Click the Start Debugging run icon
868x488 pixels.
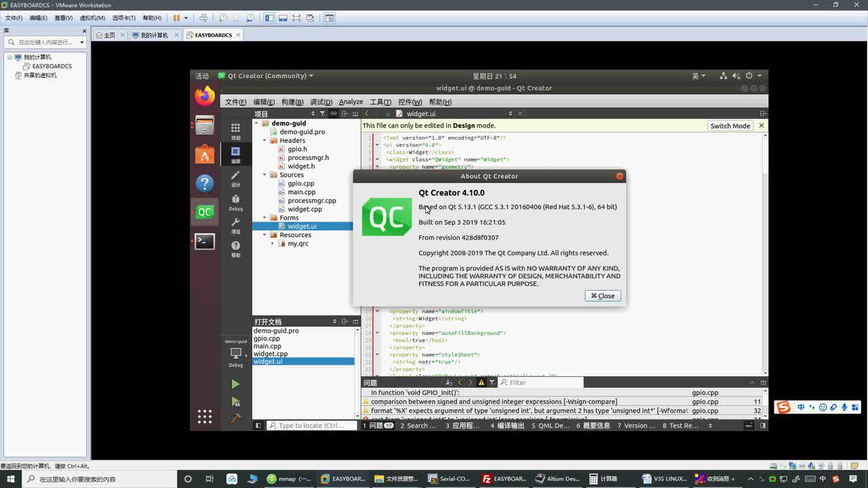pos(235,402)
